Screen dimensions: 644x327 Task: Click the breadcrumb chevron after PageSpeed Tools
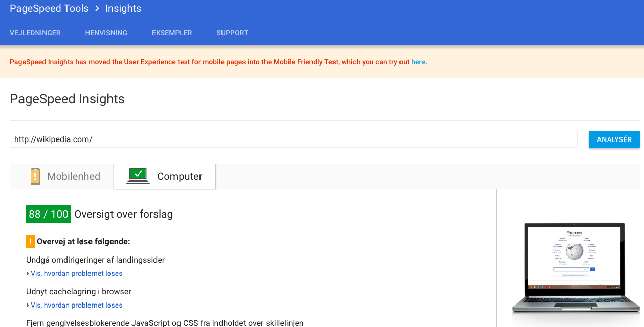pos(97,9)
